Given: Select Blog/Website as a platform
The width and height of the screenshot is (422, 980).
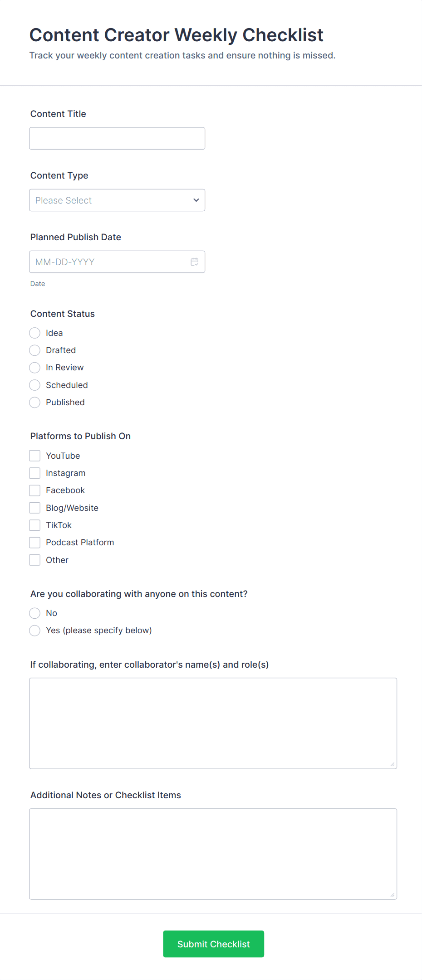Looking at the screenshot, I should 35,508.
